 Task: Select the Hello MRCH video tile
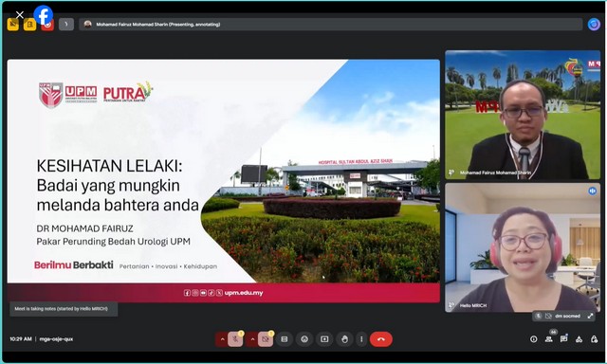coord(523,247)
